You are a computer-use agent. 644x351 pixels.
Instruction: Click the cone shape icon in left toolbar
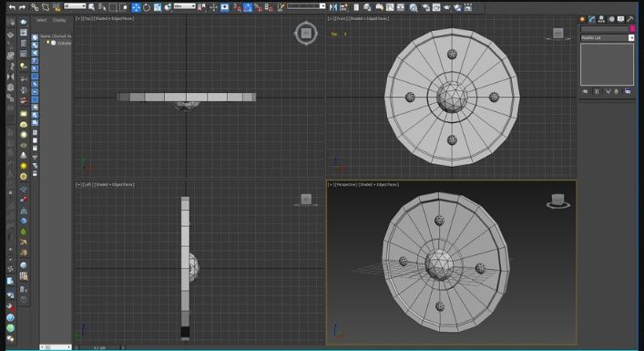tap(24, 155)
